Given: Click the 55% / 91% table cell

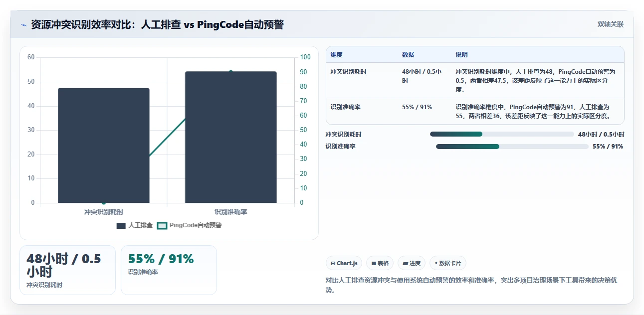Looking at the screenshot, I should point(417,107).
